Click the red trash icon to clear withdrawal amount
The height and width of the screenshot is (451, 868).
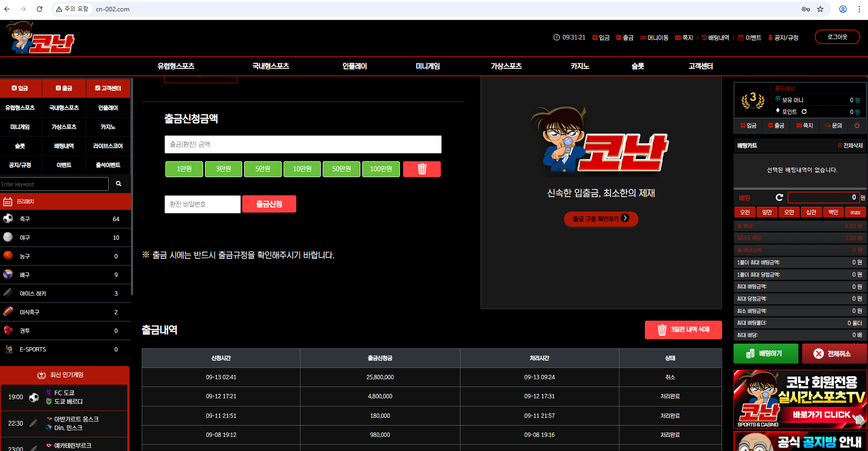click(x=422, y=169)
